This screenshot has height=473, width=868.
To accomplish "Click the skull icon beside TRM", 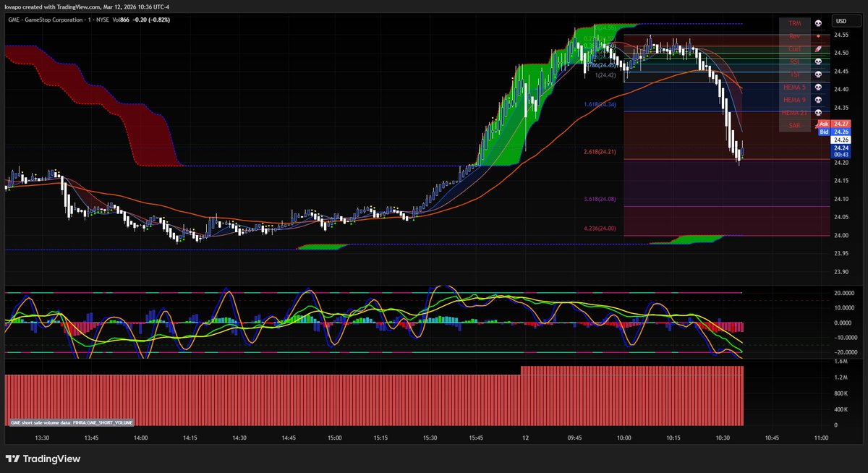I will pyautogui.click(x=818, y=25).
